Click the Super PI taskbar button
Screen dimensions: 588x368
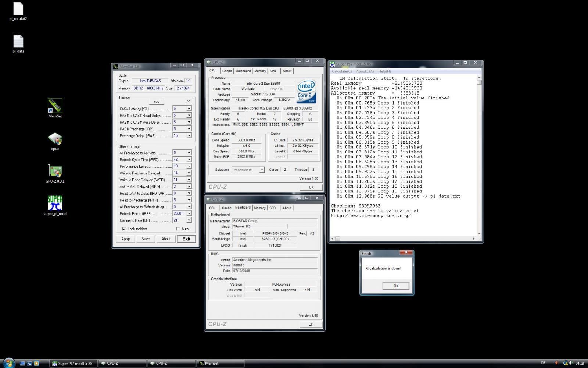click(73, 363)
